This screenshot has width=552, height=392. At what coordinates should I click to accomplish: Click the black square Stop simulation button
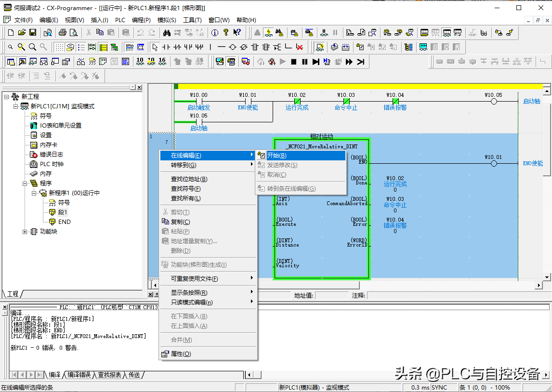293,62
